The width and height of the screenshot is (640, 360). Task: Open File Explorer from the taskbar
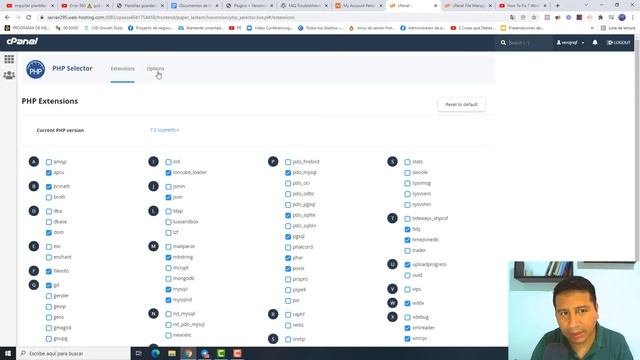(x=172, y=353)
